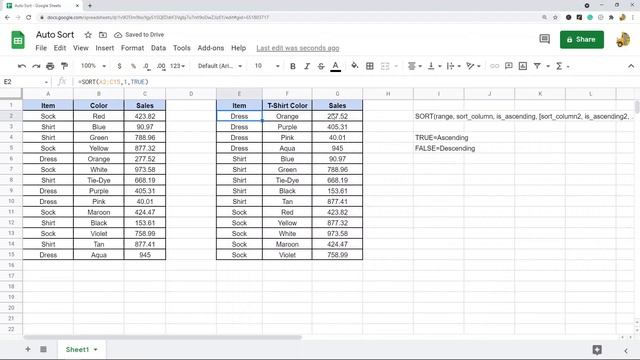
Task: Click the Merge cells icon
Action: pos(385,66)
